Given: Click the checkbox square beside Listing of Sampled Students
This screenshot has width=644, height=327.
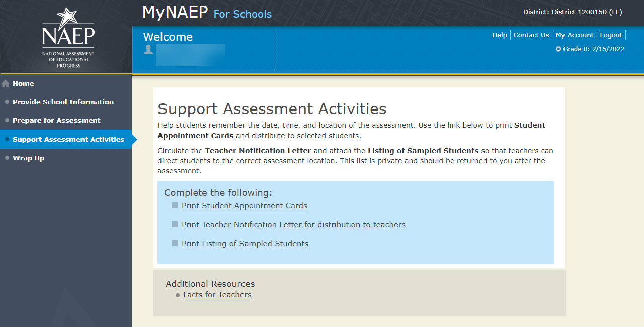Looking at the screenshot, I should 175,243.
